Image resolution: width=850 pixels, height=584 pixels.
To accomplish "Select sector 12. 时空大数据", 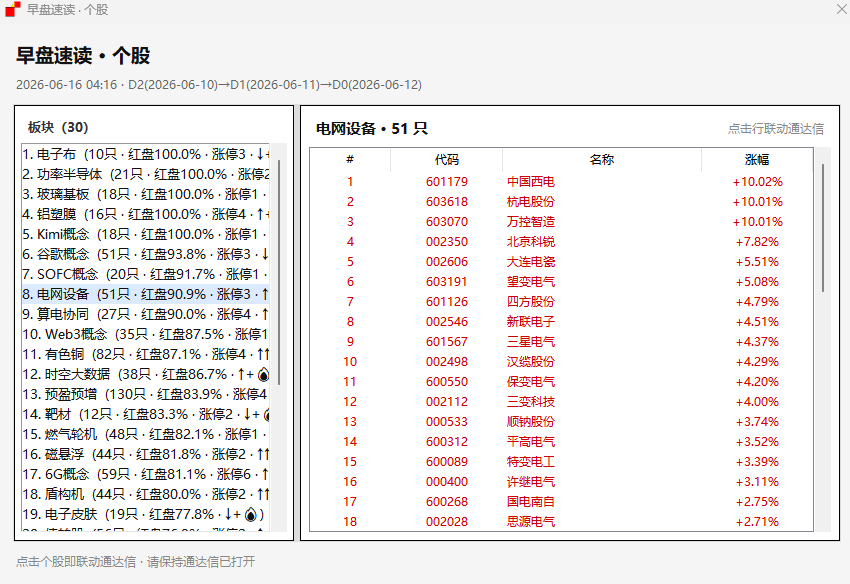I will [145, 375].
